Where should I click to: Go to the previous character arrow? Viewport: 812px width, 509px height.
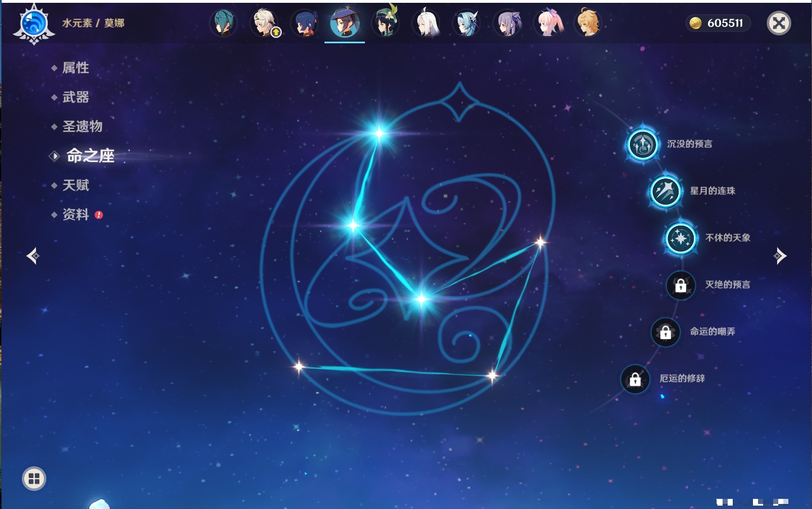(33, 256)
